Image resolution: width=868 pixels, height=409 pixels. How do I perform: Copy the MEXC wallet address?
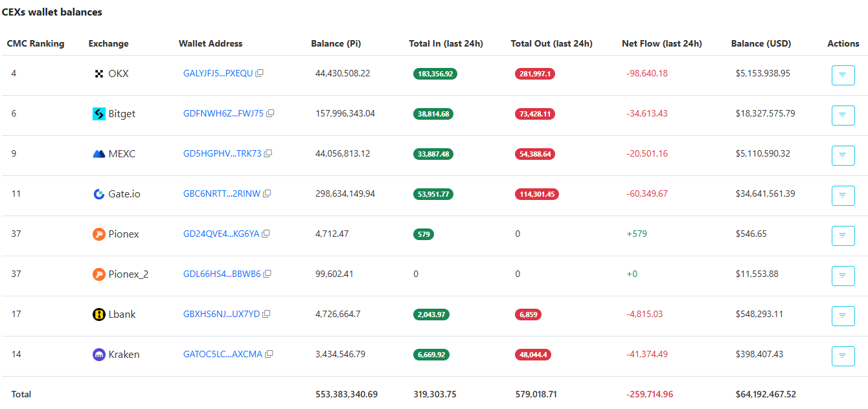(x=268, y=153)
